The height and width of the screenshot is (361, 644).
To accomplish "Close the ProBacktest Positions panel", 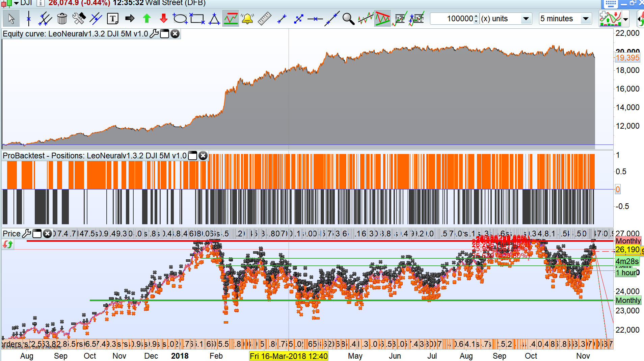I will [x=203, y=156].
